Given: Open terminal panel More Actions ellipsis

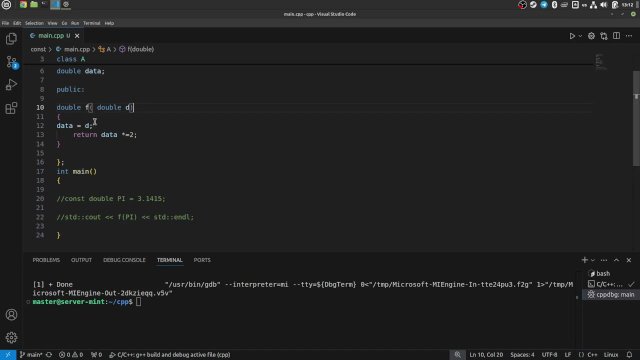Looking at the screenshot, I should pos(604,260).
